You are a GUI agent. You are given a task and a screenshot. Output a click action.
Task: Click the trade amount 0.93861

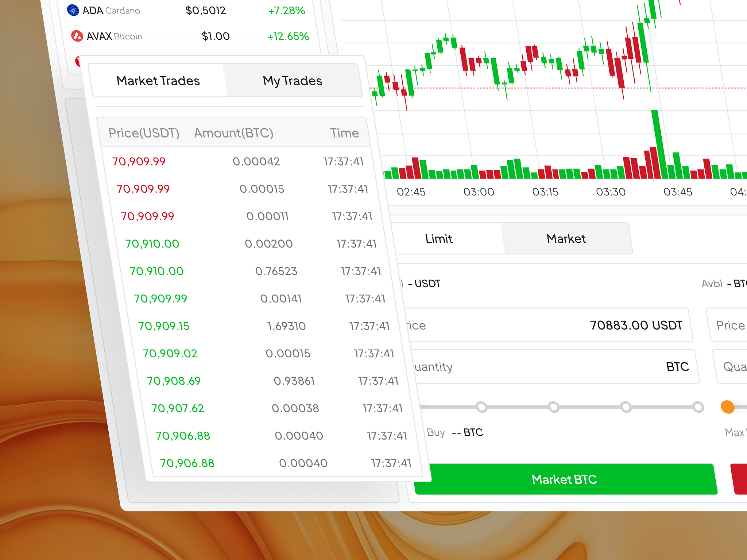click(294, 381)
